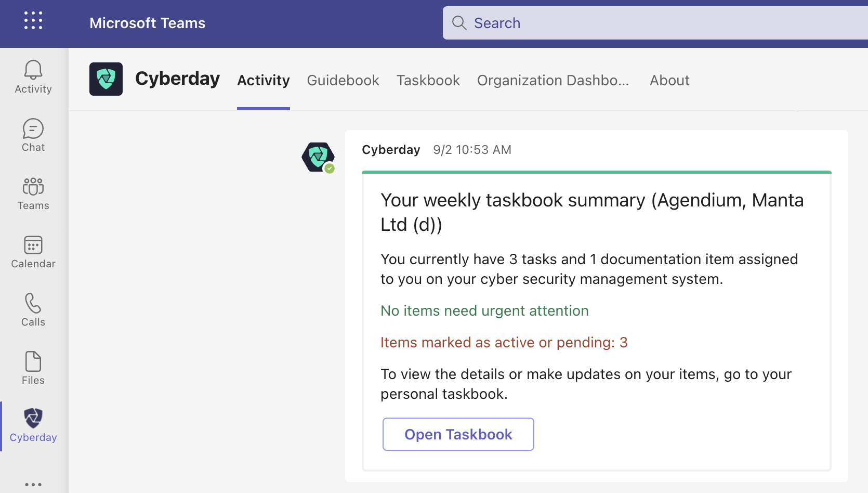868x493 pixels.
Task: Focus the Search input field
Action: (655, 23)
